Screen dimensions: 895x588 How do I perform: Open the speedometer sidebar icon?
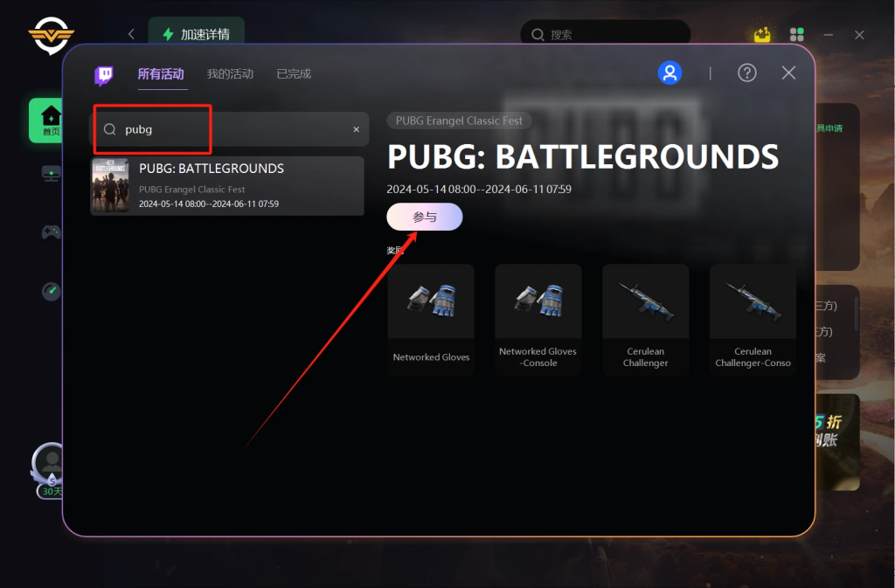pyautogui.click(x=51, y=292)
